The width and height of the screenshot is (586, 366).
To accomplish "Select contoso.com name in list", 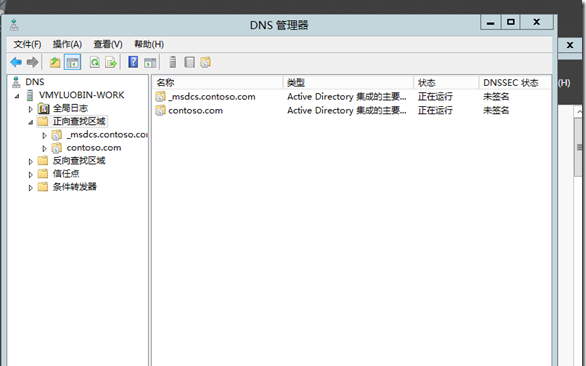I will click(195, 111).
